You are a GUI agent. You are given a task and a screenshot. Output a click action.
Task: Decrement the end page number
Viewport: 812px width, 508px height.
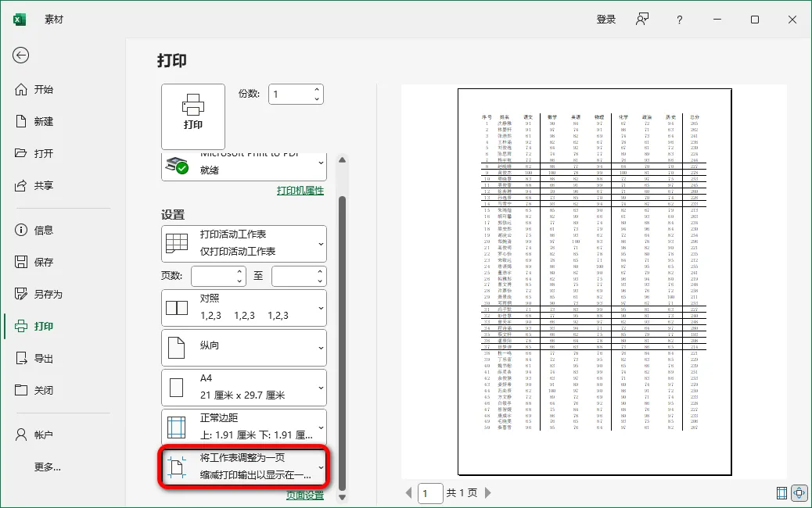(320, 281)
